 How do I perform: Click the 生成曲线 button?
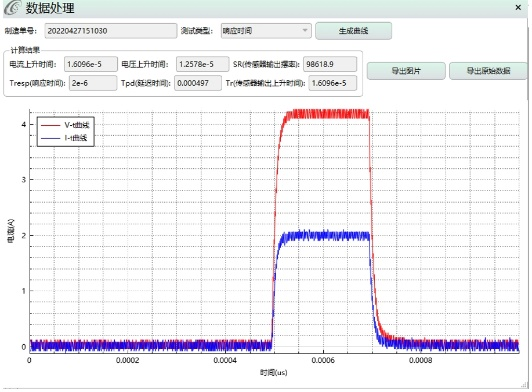353,31
